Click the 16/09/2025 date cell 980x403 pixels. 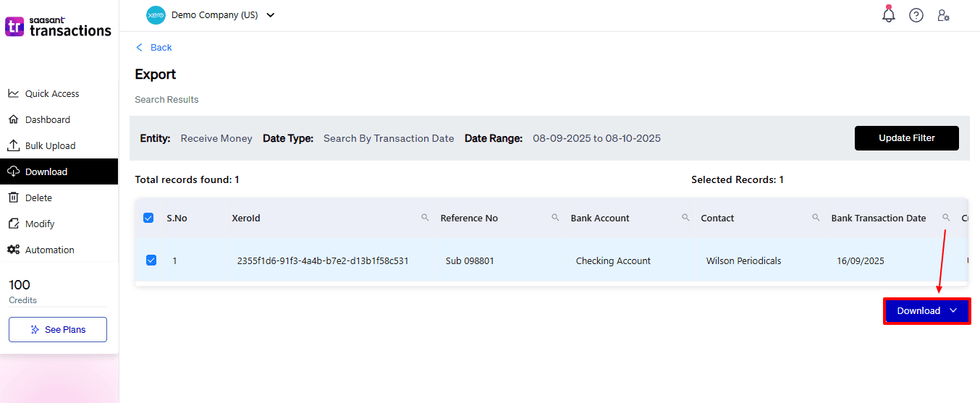860,260
